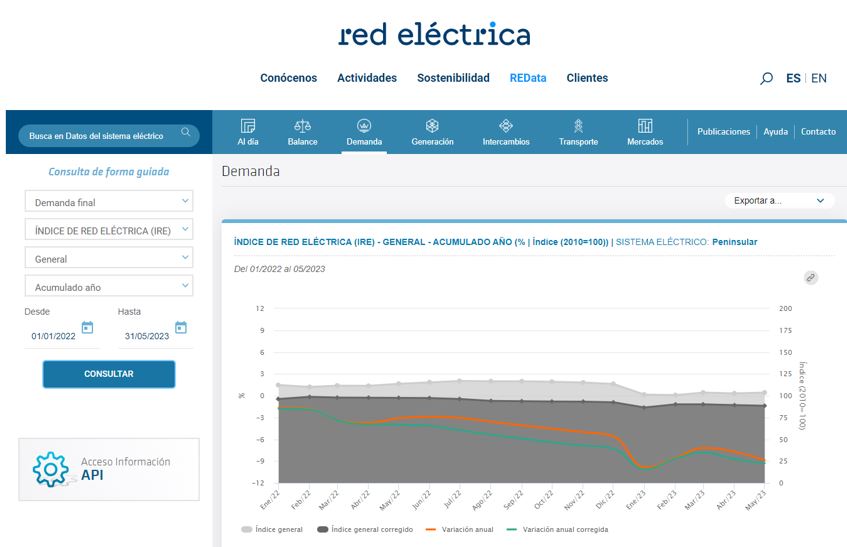Click the CONSULTAR button
This screenshot has height=547, width=847.
(109, 374)
